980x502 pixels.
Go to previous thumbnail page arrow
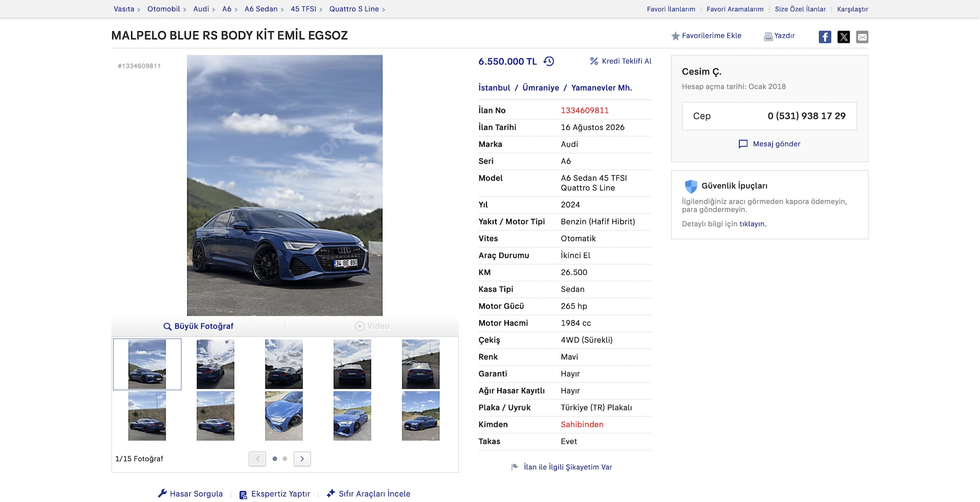pyautogui.click(x=257, y=459)
